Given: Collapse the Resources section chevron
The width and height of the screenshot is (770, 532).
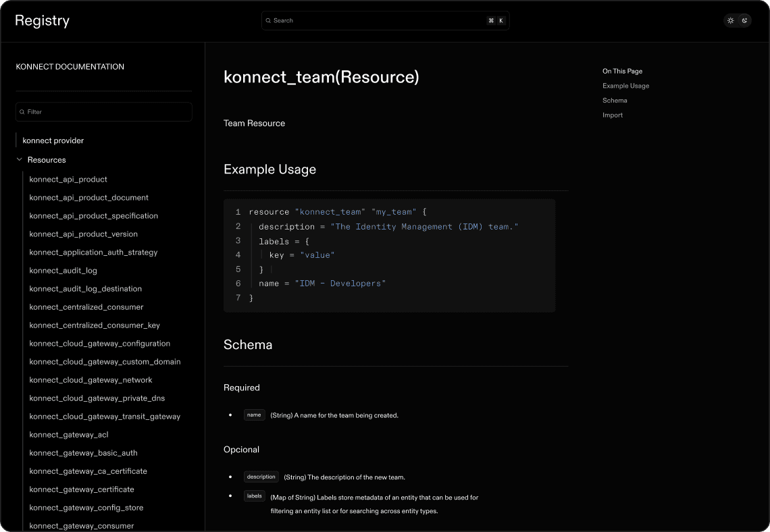Looking at the screenshot, I should [19, 160].
